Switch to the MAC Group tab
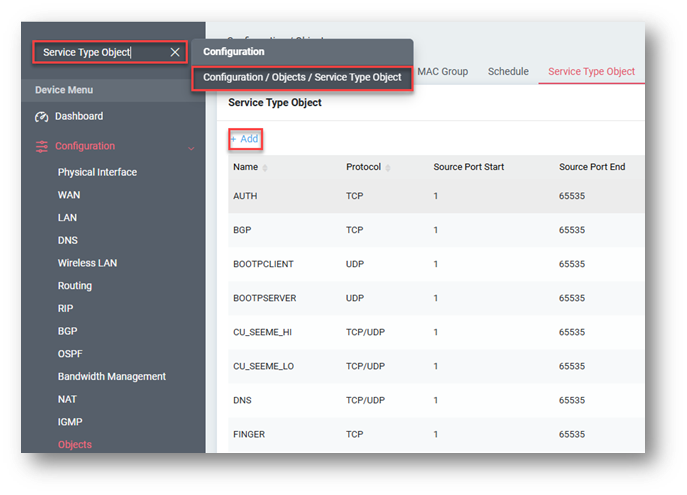Screen dimensions: 687x495 coord(442,72)
